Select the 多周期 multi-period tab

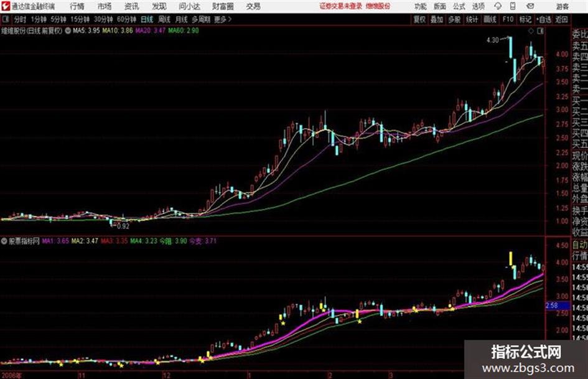tap(201, 19)
